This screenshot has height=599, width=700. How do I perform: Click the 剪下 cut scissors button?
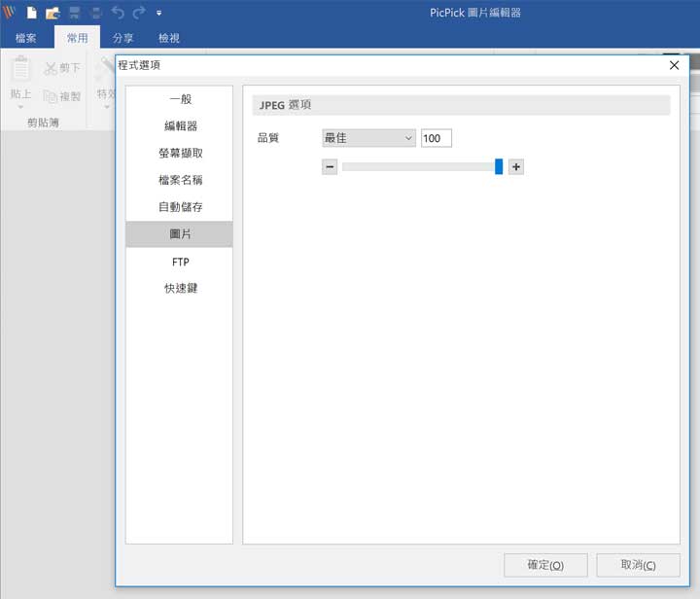click(62, 68)
